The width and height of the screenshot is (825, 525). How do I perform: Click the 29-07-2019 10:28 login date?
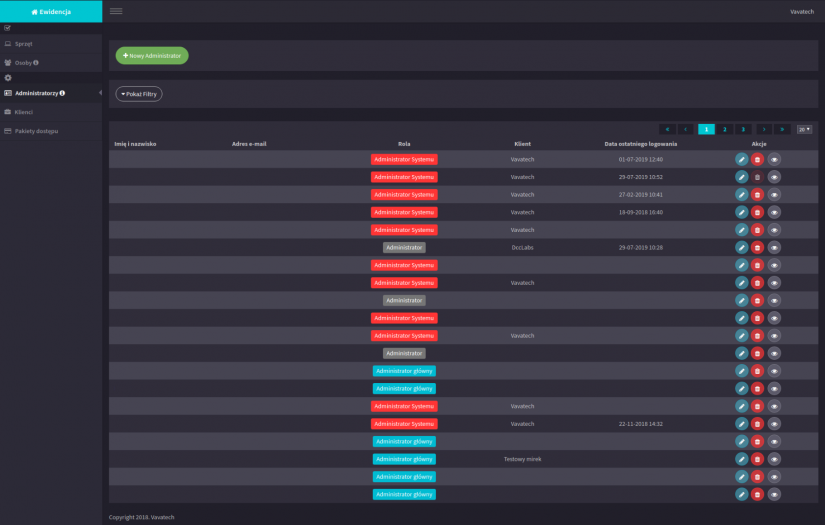coord(640,248)
